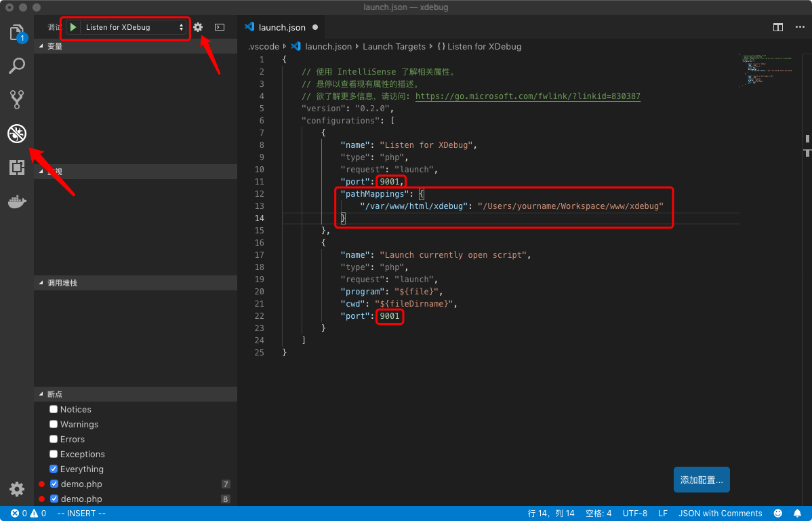Enable the Warnings breakpoint checkbox

(53, 424)
